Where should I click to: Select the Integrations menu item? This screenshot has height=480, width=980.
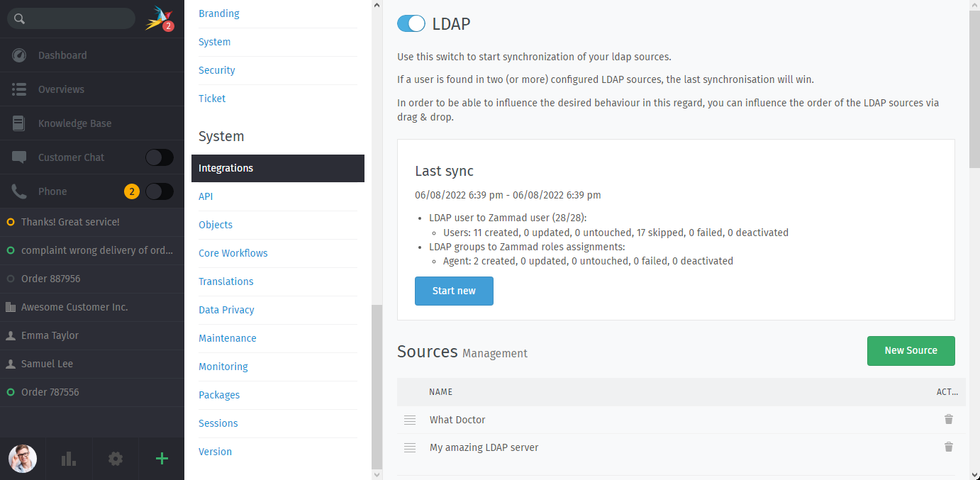tap(278, 168)
